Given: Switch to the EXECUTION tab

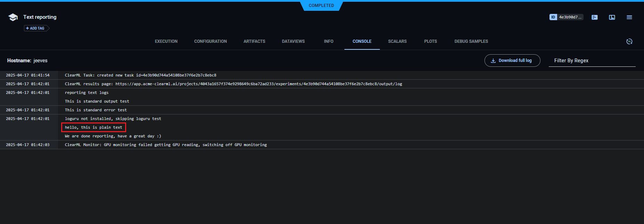Looking at the screenshot, I should 166,41.
